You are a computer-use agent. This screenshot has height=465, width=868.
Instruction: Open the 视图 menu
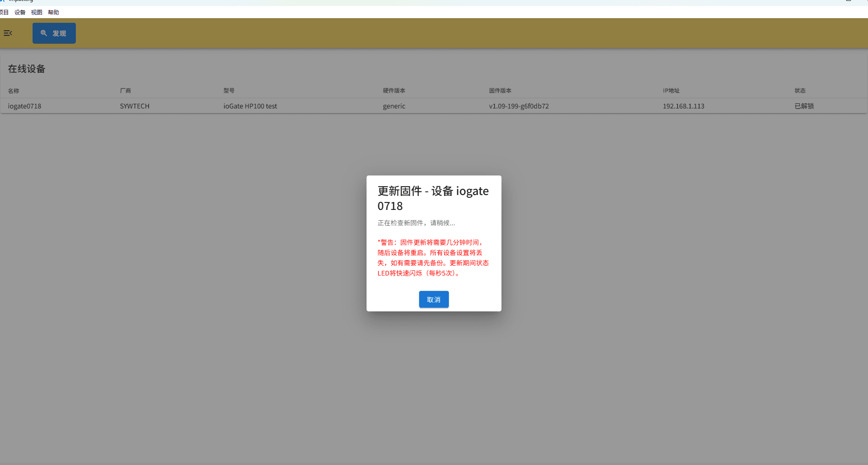(36, 12)
